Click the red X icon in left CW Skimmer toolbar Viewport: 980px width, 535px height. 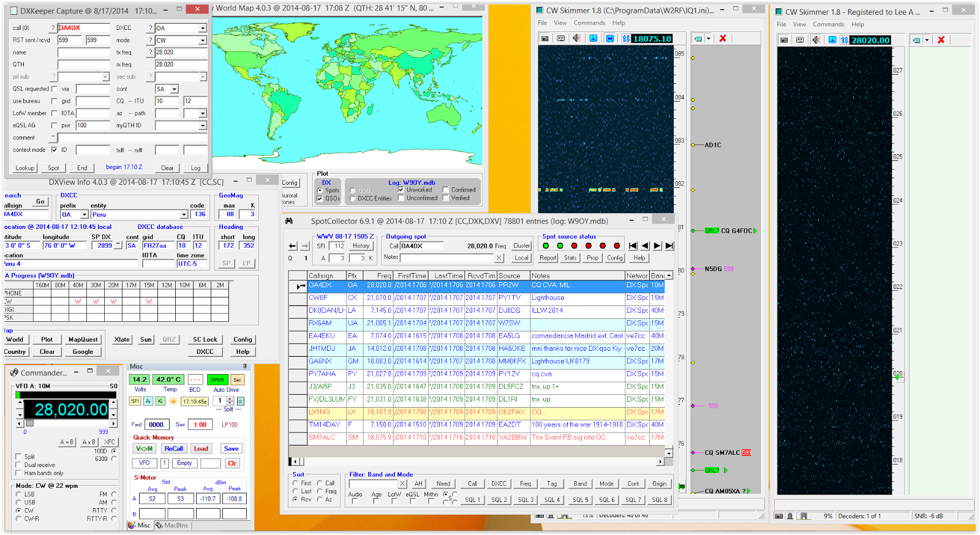(x=723, y=39)
